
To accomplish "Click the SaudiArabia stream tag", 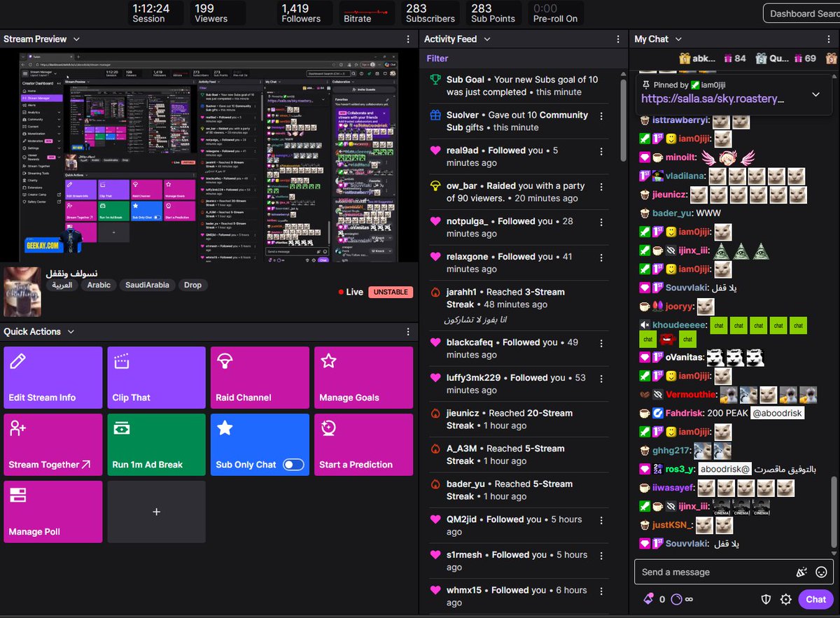I will (x=147, y=285).
